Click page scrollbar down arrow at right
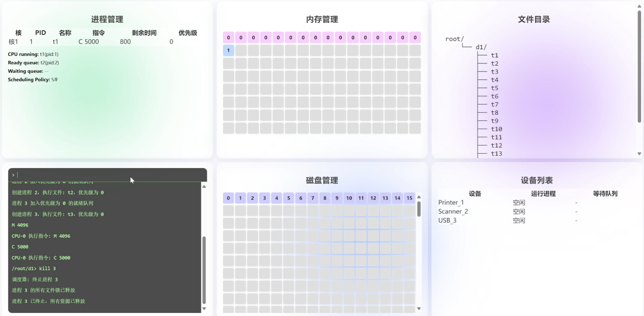This screenshot has height=316, width=644. [639, 154]
